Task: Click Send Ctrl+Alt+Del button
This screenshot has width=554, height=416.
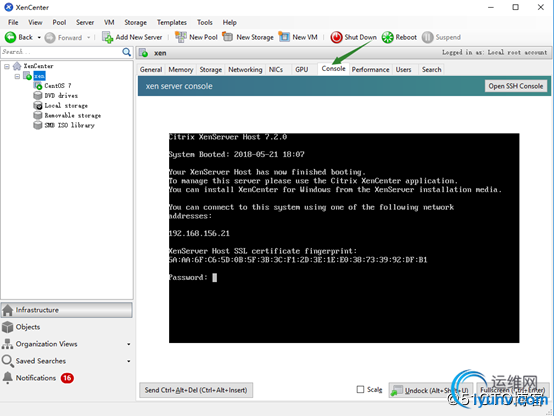Action: pyautogui.click(x=196, y=390)
